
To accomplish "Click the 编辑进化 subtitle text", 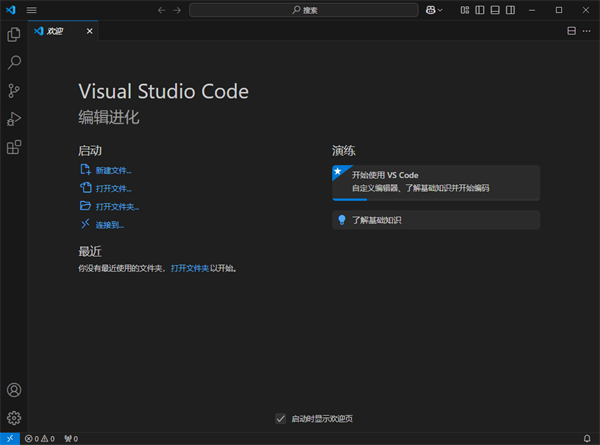I will (109, 117).
